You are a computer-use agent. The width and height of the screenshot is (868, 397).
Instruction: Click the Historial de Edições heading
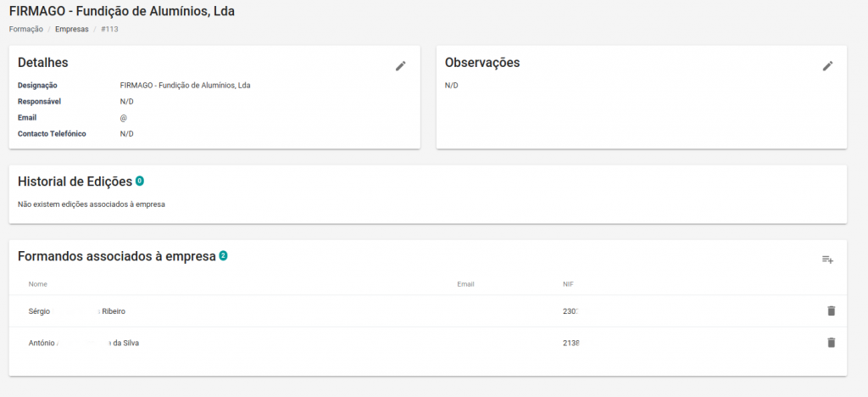tap(75, 182)
